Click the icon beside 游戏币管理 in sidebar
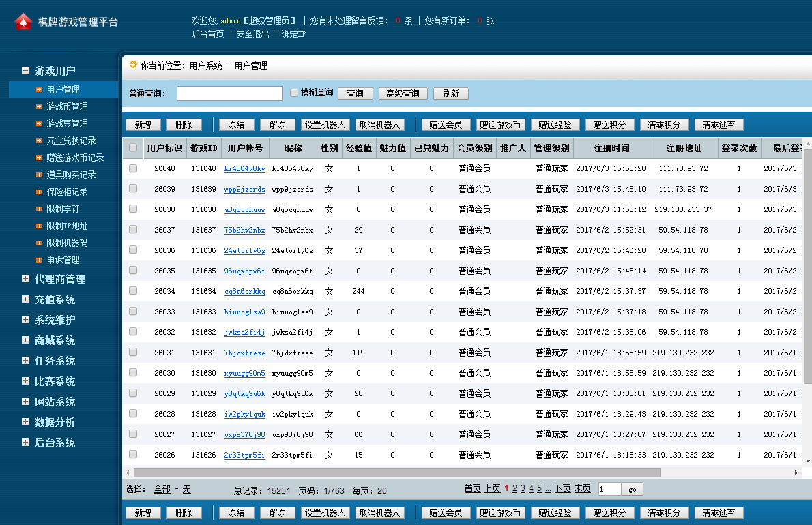Viewport: 812px width, 525px height. coord(39,106)
